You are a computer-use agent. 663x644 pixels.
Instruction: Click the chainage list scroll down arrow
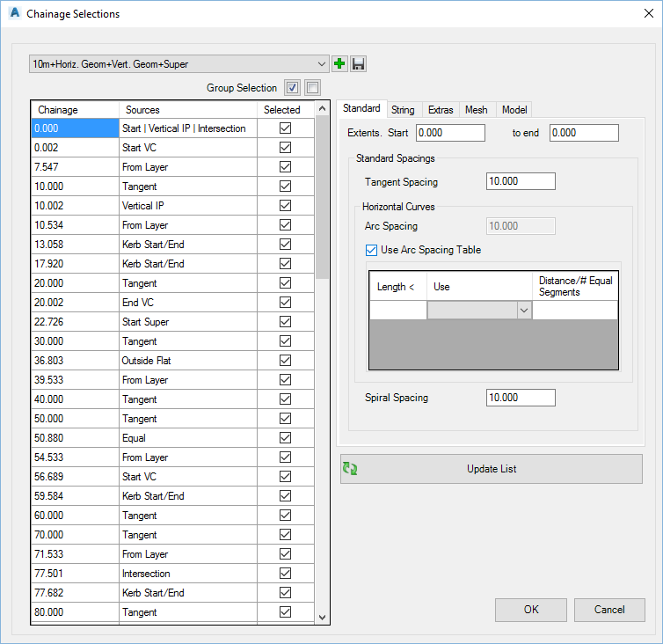click(322, 618)
